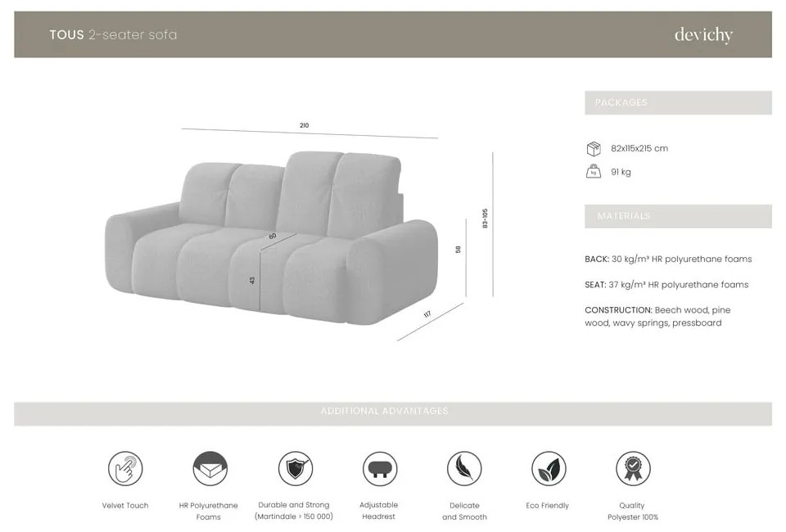The width and height of the screenshot is (786, 532).
Task: Click the weight kg icon
Action: pos(594,171)
